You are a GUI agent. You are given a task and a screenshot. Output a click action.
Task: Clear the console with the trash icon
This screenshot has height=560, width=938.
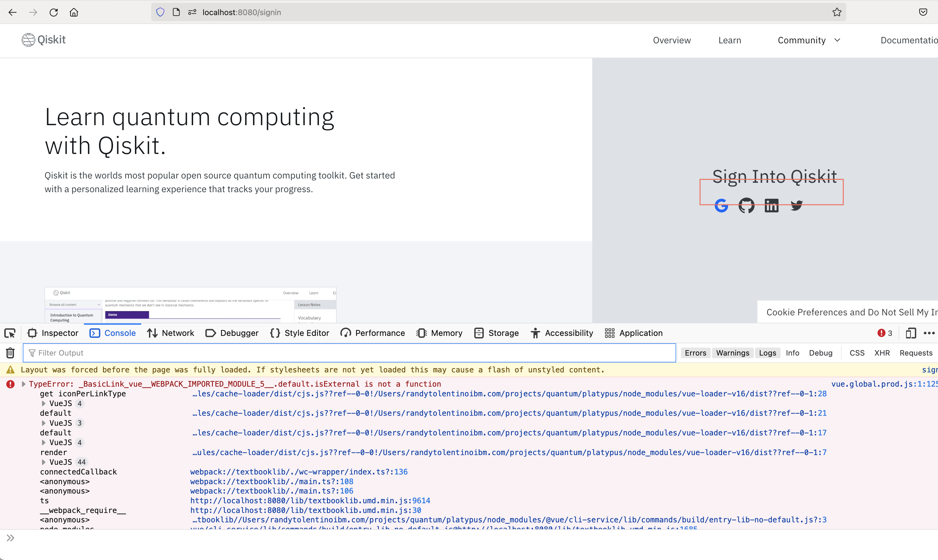click(x=10, y=352)
